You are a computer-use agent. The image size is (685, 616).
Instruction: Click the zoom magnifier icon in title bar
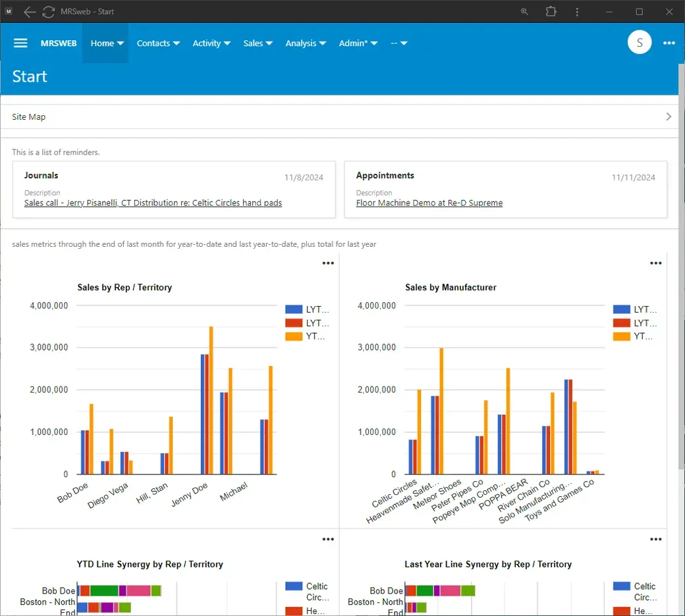coord(524,12)
